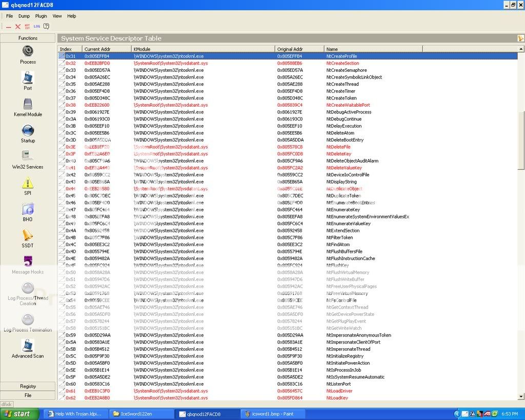Select the SPI warning icon
This screenshot has width=525, height=420.
pyautogui.click(x=28, y=183)
